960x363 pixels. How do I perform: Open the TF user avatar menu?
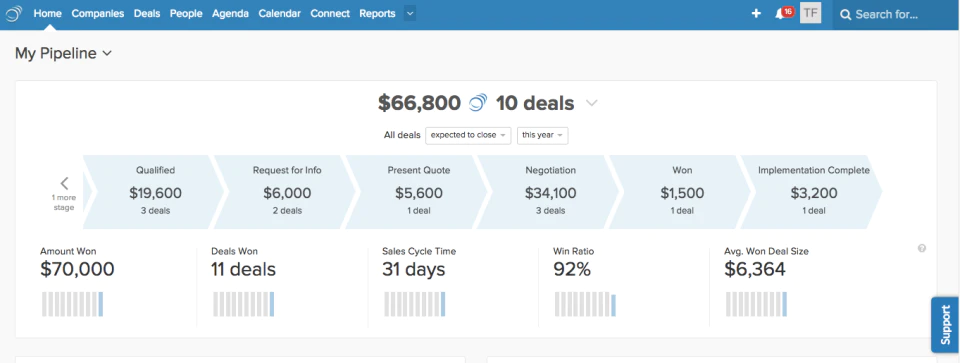(811, 13)
